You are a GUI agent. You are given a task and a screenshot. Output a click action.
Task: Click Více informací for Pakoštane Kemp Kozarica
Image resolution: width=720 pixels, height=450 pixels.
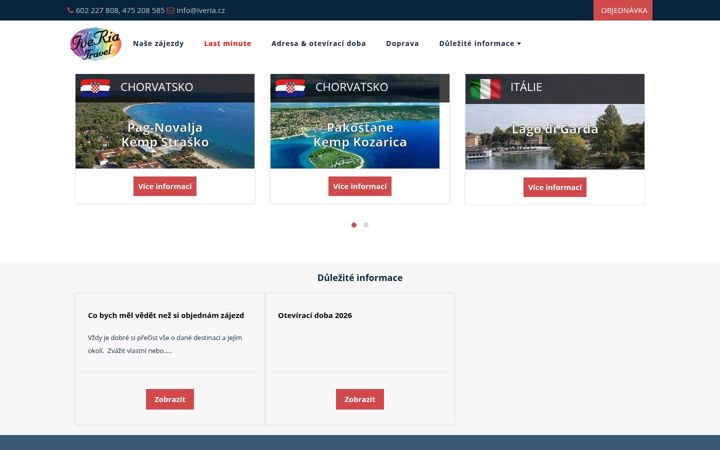[360, 186]
